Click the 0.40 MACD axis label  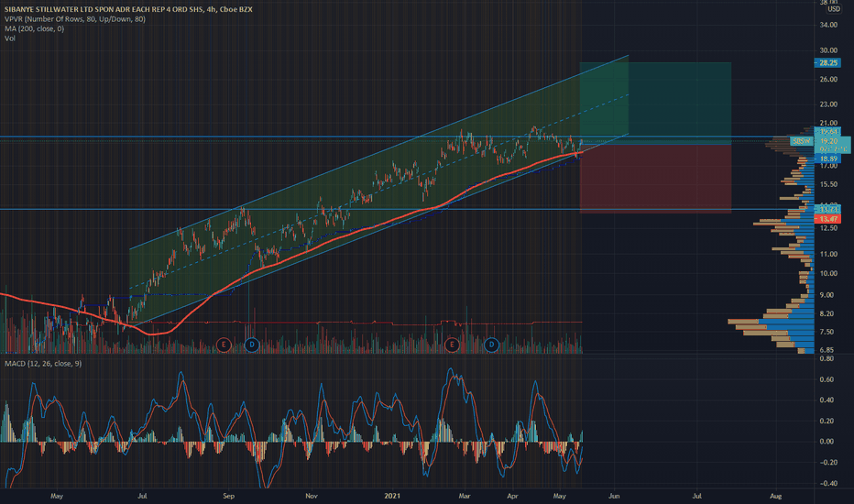pyautogui.click(x=827, y=400)
